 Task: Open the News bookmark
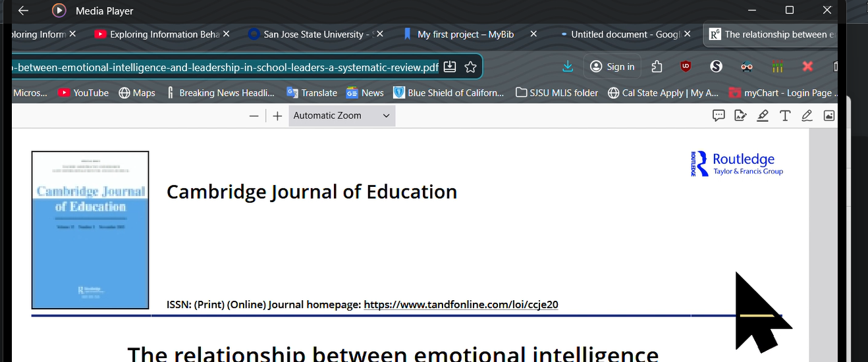365,93
